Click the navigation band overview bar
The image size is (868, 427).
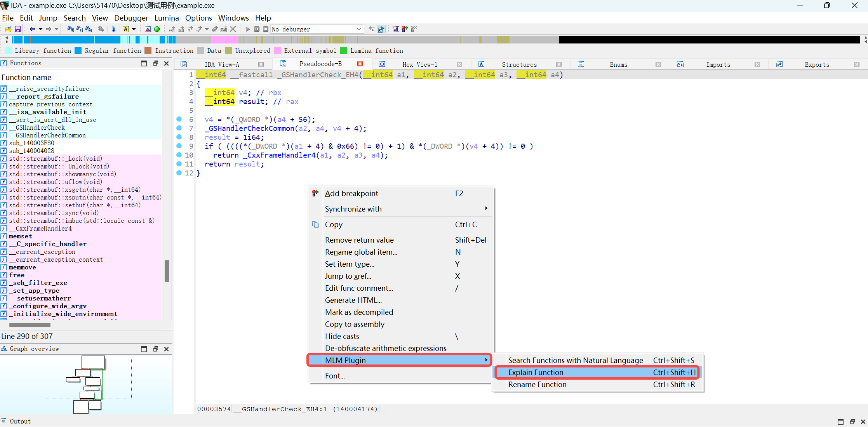click(436, 40)
